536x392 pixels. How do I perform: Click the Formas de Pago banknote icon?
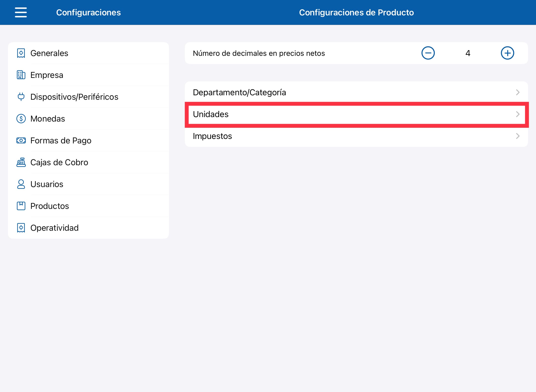(21, 140)
